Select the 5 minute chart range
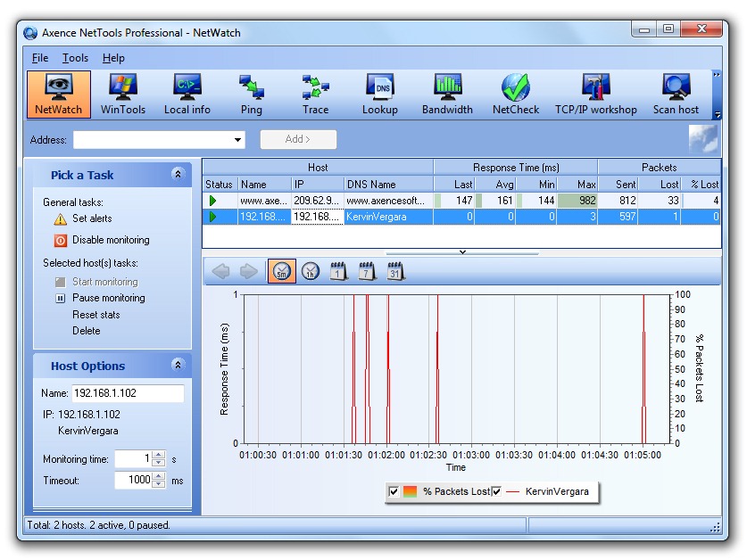 point(281,271)
